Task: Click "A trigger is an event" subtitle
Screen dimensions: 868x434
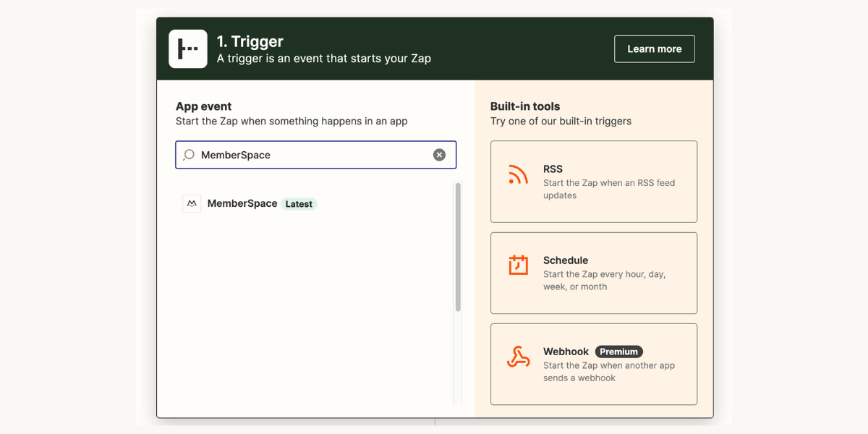Action: tap(324, 59)
